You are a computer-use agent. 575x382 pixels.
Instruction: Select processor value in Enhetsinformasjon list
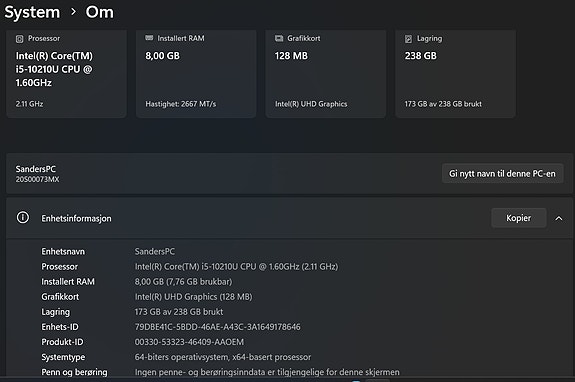(x=237, y=267)
